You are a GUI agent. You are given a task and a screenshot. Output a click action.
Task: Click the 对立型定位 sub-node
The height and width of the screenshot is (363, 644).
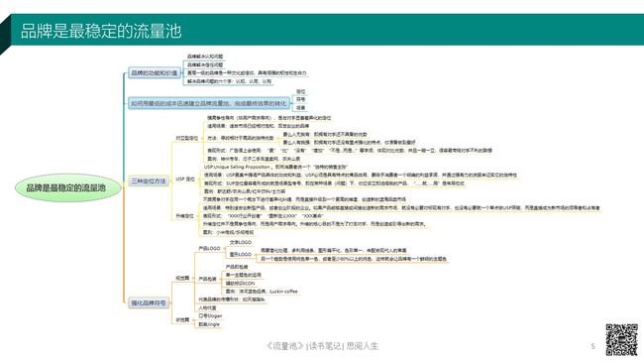pos(187,138)
